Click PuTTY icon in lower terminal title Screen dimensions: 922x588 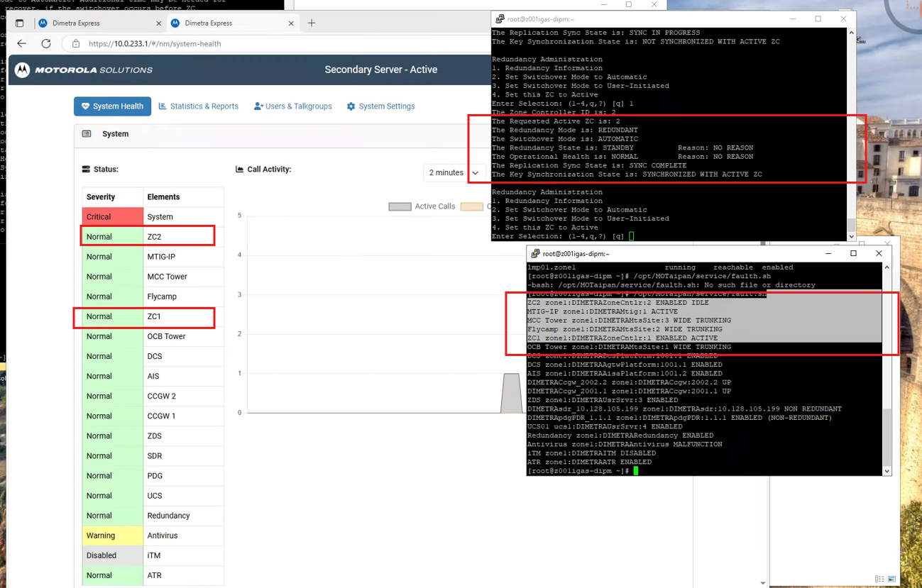(x=536, y=253)
